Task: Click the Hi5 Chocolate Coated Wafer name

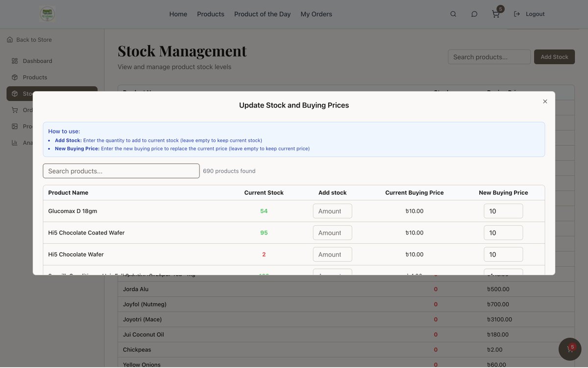Action: 86,233
